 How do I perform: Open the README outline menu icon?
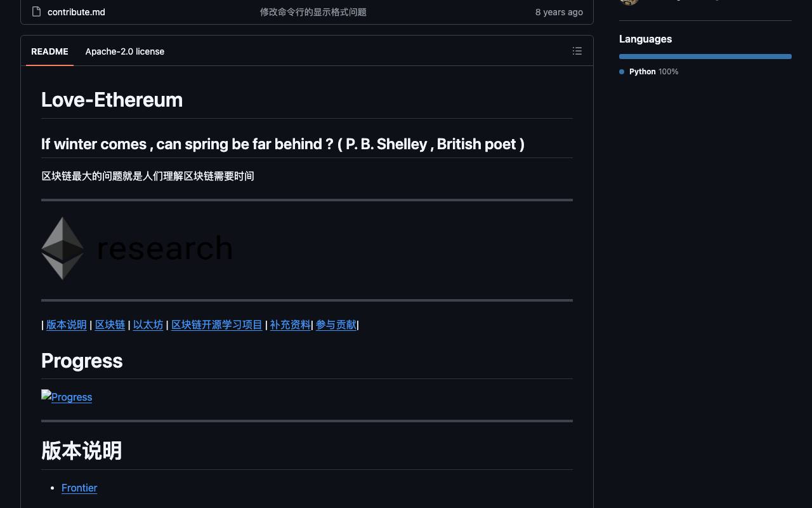tap(577, 51)
